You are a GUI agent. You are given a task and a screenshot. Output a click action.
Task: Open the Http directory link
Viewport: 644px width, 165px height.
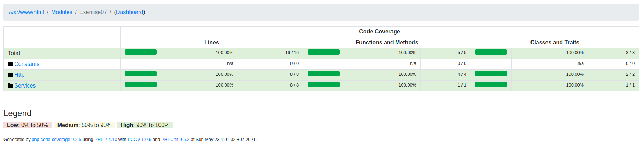(20, 75)
